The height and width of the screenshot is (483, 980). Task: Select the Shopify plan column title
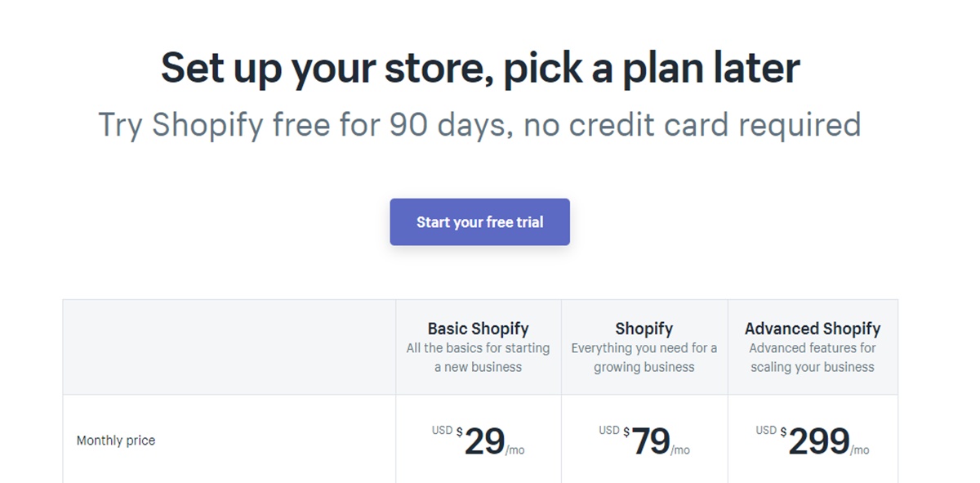coord(644,329)
